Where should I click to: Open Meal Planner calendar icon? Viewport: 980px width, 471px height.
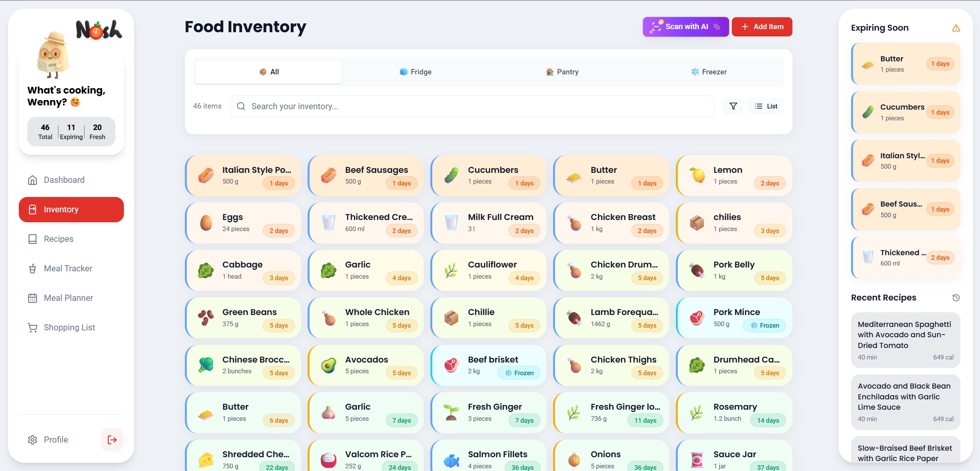33,298
